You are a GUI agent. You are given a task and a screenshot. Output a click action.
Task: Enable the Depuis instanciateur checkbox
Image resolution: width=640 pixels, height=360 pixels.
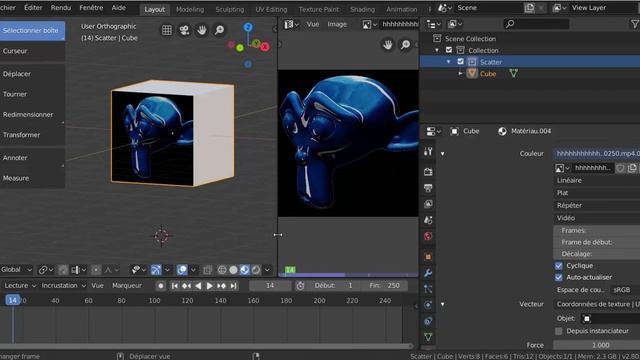click(x=558, y=331)
